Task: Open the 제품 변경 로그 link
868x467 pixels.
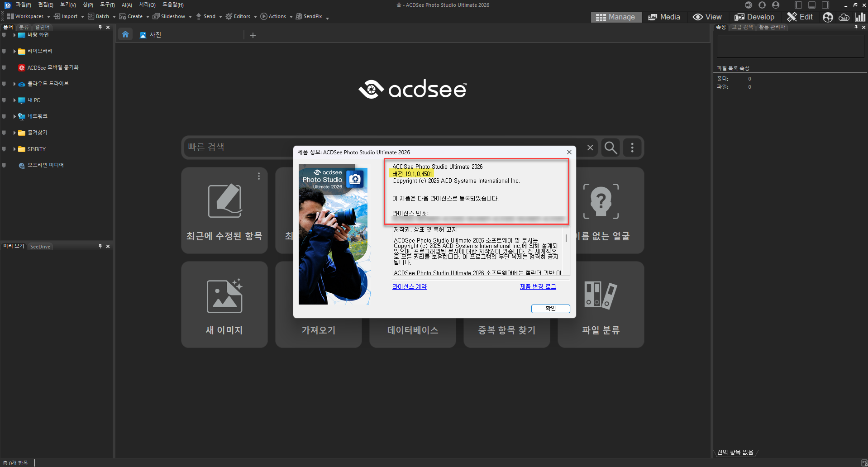Action: pos(538,286)
